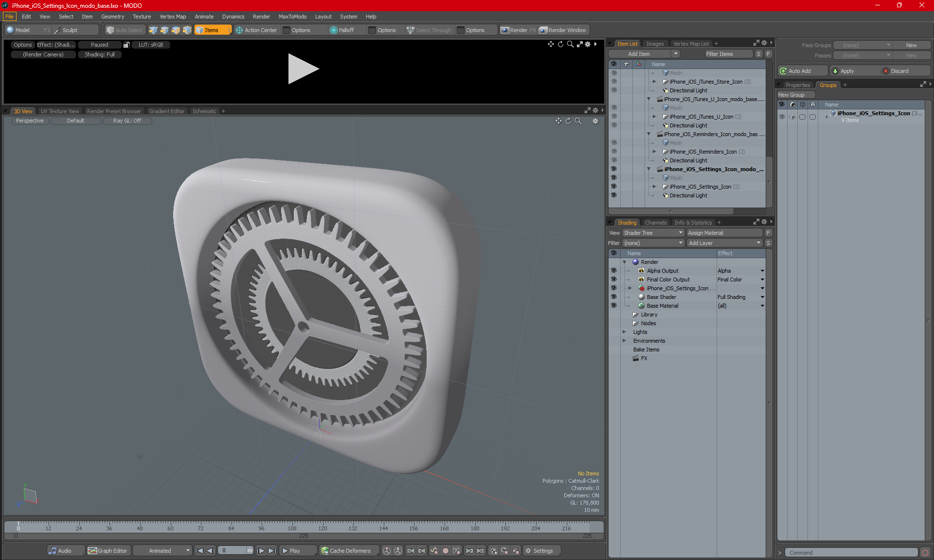Click the Command input field

(851, 553)
